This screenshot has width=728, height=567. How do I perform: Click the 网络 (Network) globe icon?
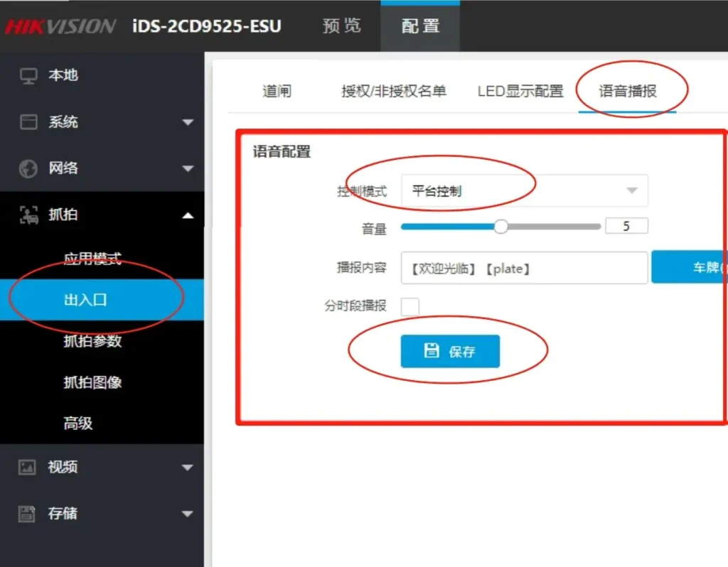27,168
